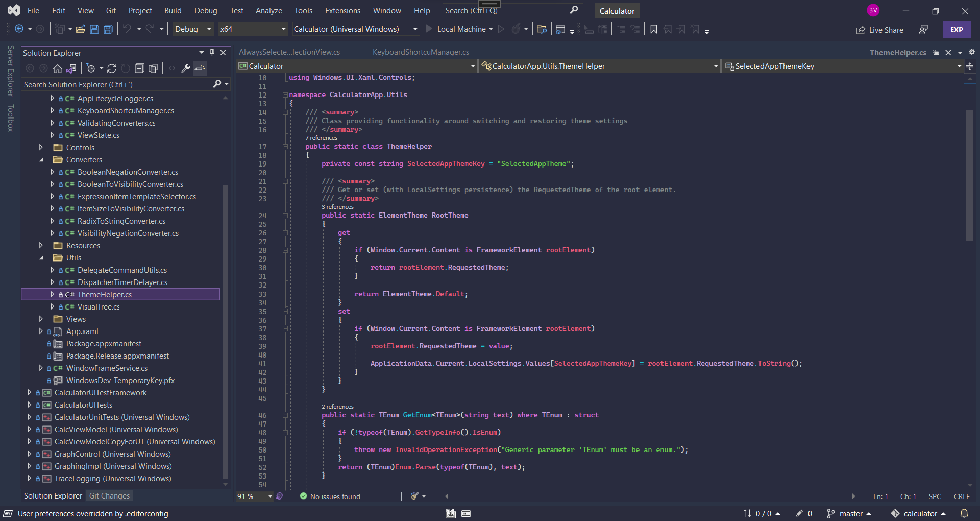
Task: Select Package.appxmanifest file
Action: coord(104,343)
